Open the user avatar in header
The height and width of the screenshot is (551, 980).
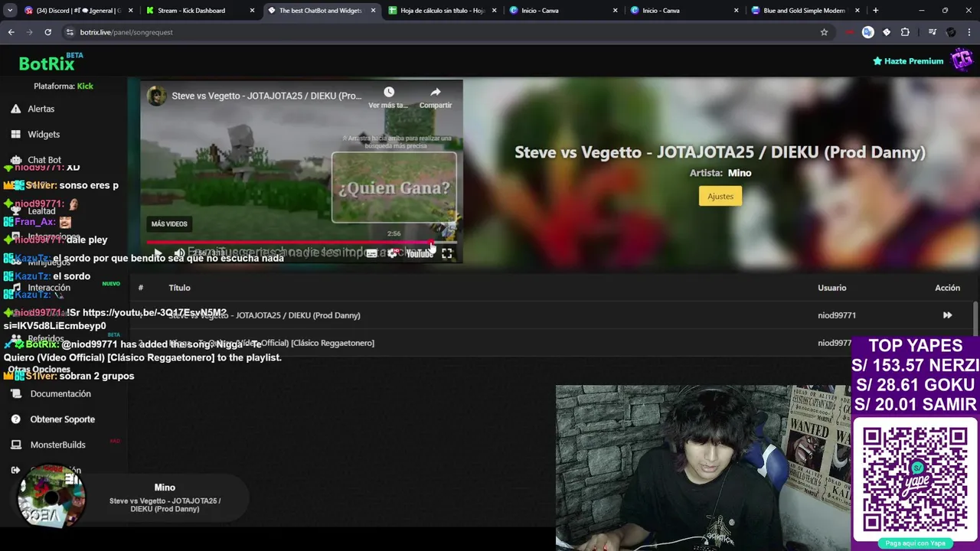tap(962, 60)
